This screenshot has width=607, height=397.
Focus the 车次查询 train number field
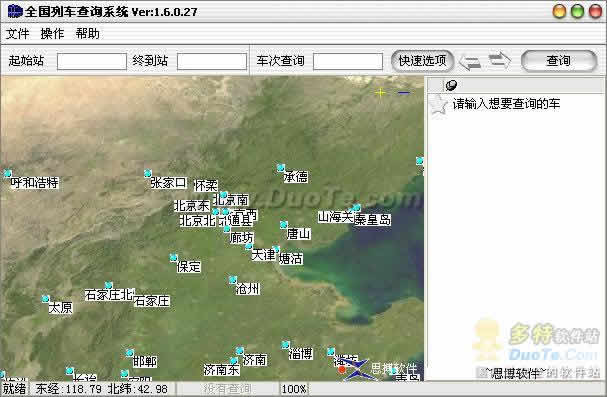pyautogui.click(x=348, y=61)
